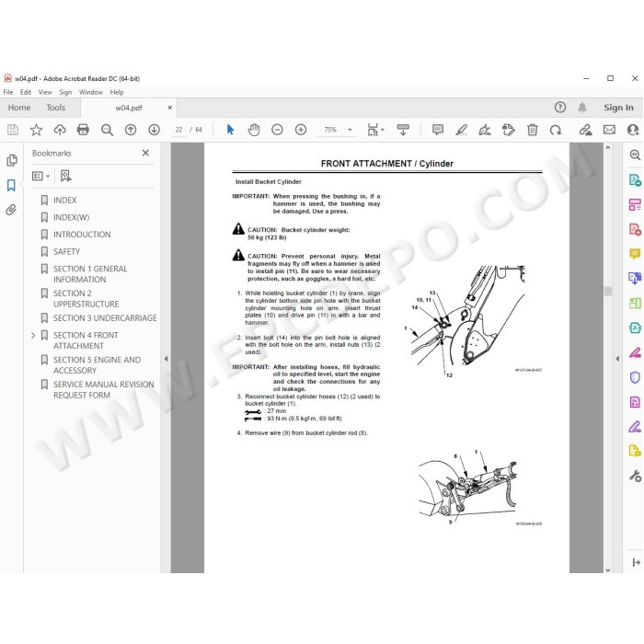
Task: Open the Protect shield tool
Action: pyautogui.click(x=635, y=377)
